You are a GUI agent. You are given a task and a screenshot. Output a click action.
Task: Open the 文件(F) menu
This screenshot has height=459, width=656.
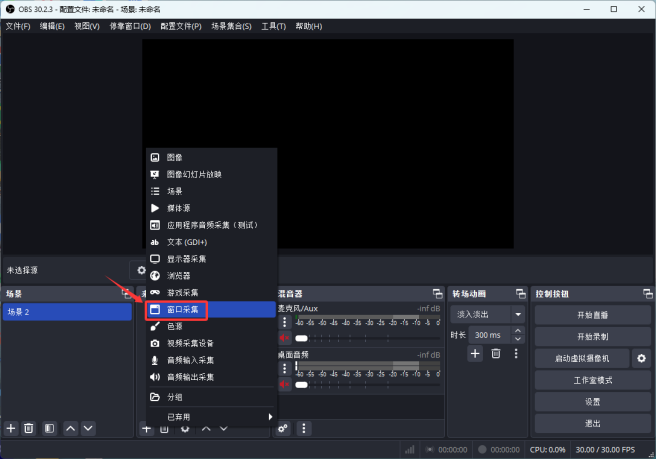tap(18, 26)
